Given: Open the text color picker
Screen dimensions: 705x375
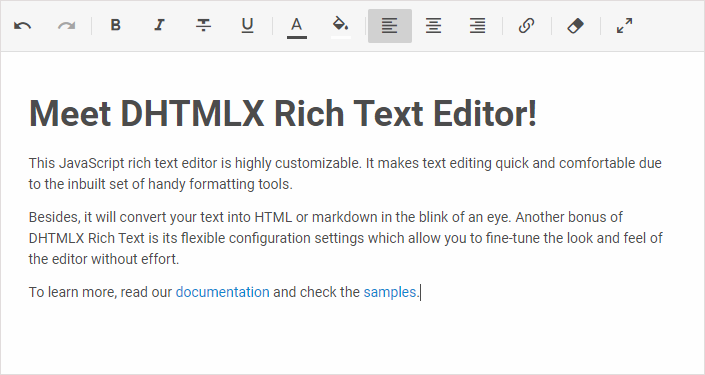Looking at the screenshot, I should (297, 27).
